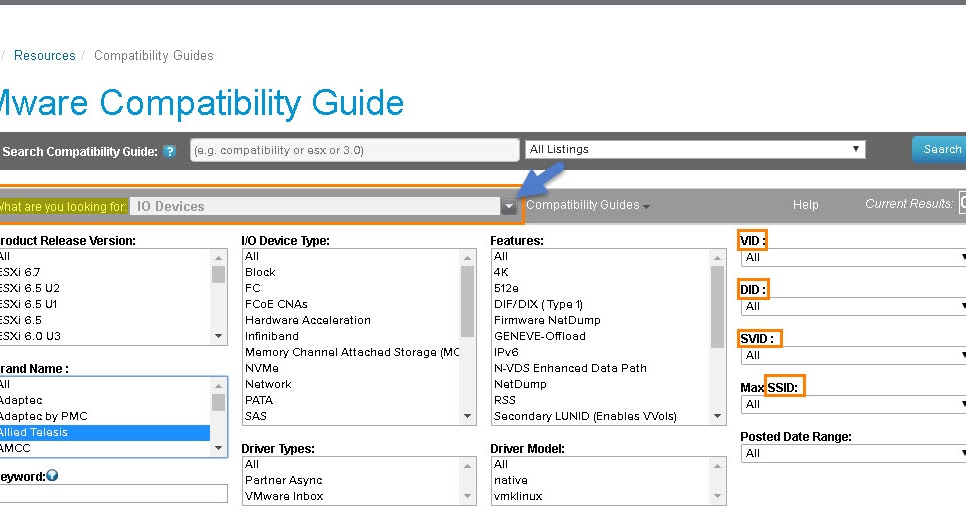Click Product Release Version list down arrow
The width and height of the screenshot is (966, 507).
pos(219,336)
